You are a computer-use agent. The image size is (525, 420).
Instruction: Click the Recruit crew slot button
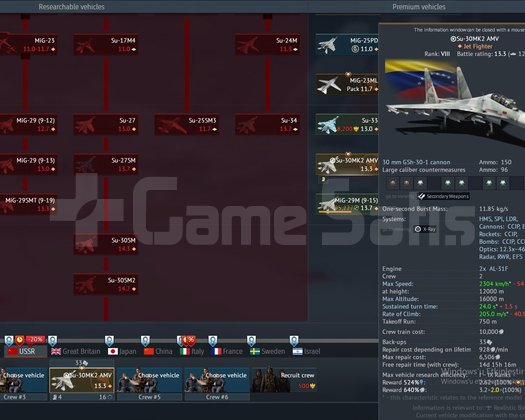click(x=285, y=380)
